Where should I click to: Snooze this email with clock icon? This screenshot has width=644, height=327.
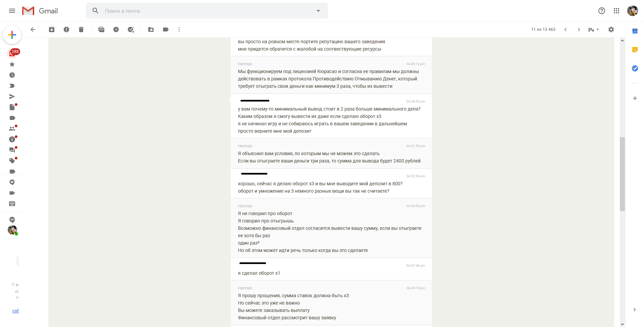tap(116, 29)
